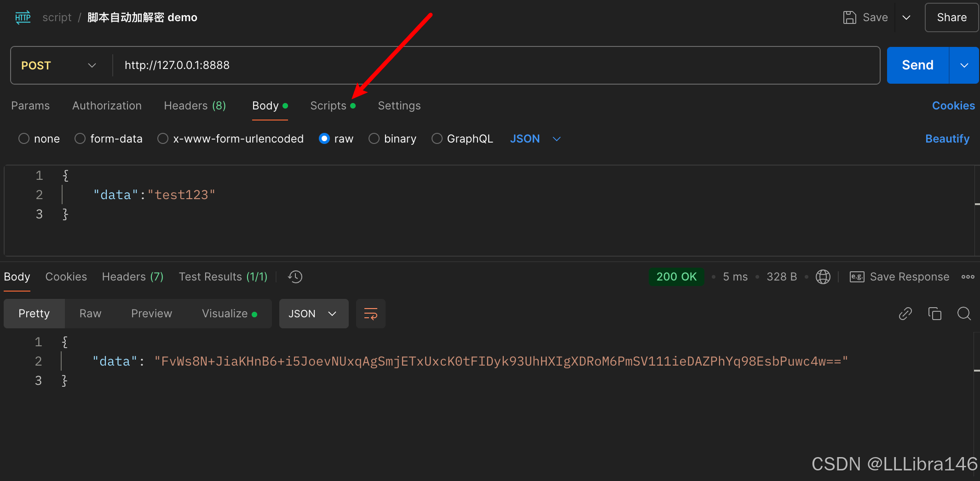
Task: Open the request body JSON format dropdown
Action: 536,139
